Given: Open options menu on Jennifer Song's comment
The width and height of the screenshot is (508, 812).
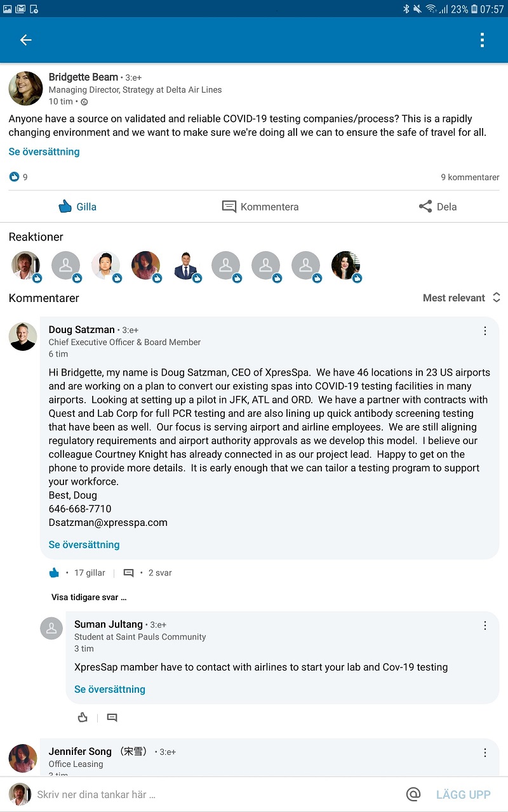Looking at the screenshot, I should point(485,752).
